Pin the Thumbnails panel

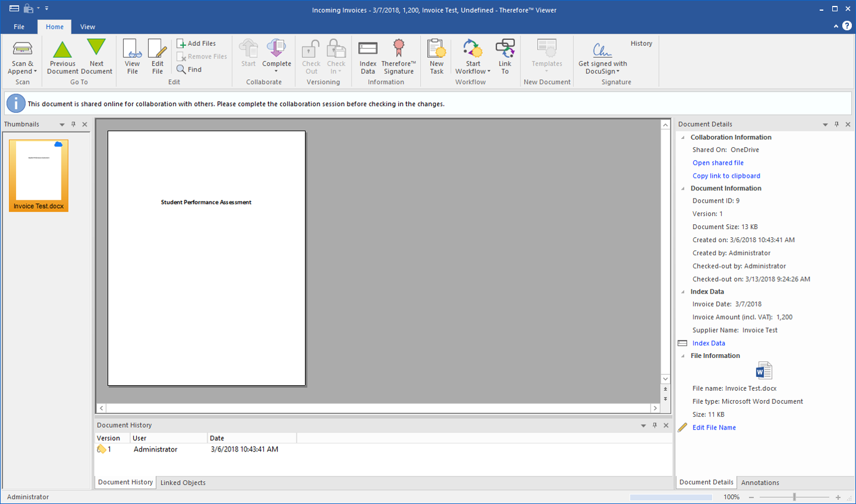tap(73, 124)
